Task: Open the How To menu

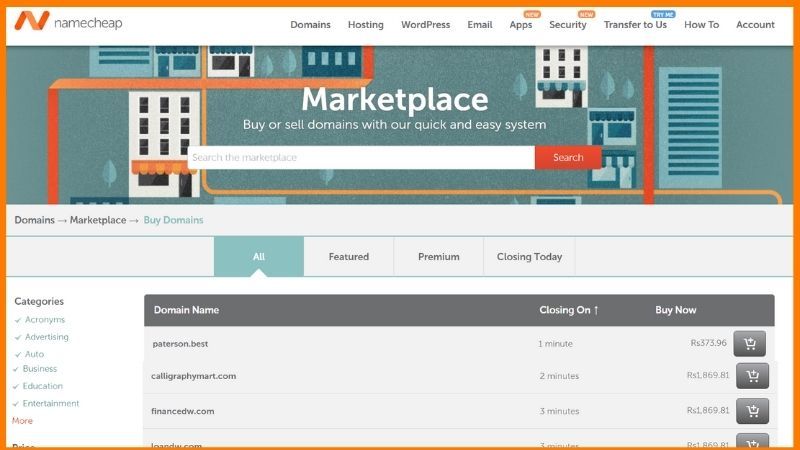Action: click(x=702, y=24)
